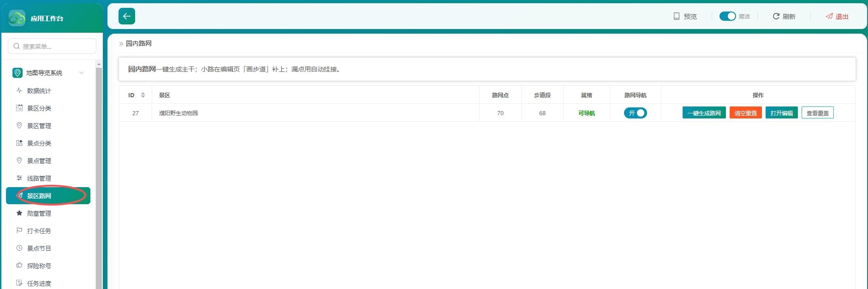Screen dimensions: 868x289
Task: Click the 线路管理 sliders icon
Action: [x=19, y=178]
